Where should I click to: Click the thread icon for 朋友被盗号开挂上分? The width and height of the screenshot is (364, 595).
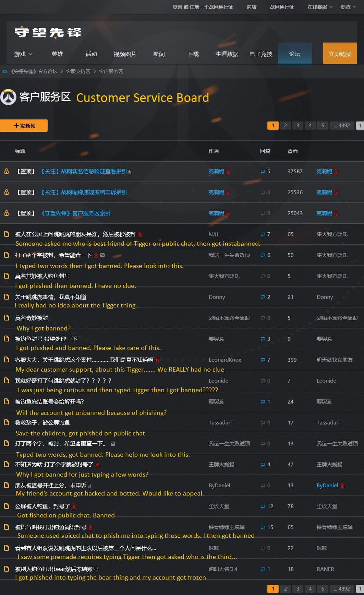pos(6,485)
